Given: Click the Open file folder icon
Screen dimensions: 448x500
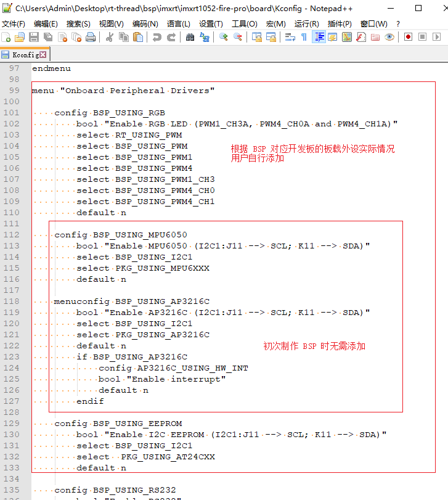Looking at the screenshot, I should click(20, 37).
